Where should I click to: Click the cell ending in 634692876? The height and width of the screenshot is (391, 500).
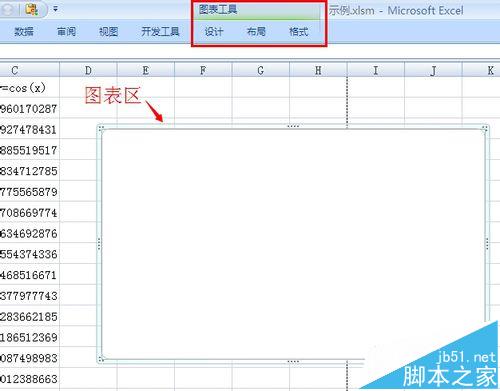pyautogui.click(x=30, y=233)
